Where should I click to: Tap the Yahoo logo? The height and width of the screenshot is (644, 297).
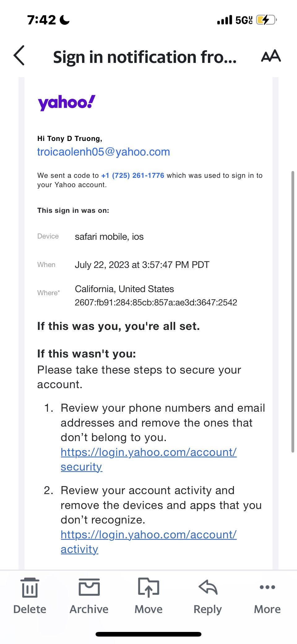pos(67,103)
